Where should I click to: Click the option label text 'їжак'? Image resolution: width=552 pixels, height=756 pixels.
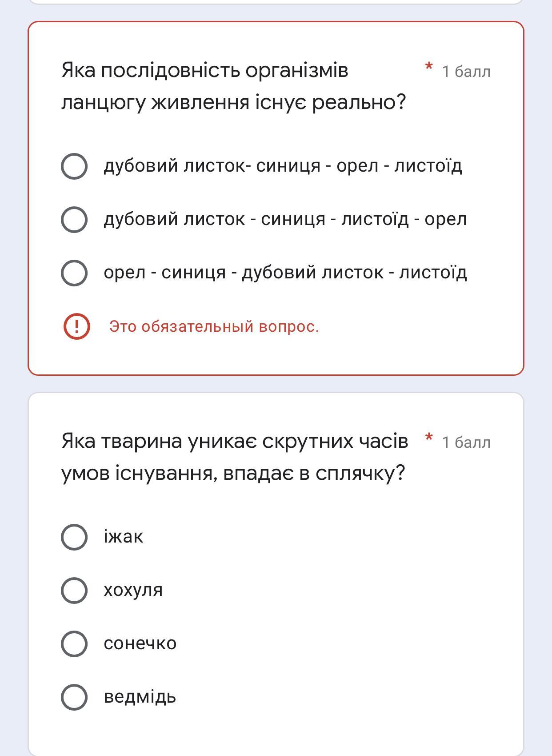click(x=123, y=537)
